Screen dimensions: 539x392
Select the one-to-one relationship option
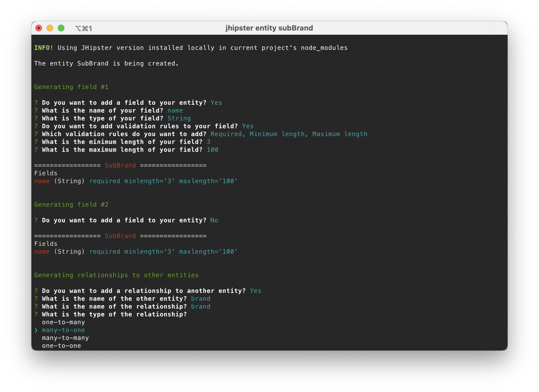click(x=61, y=346)
